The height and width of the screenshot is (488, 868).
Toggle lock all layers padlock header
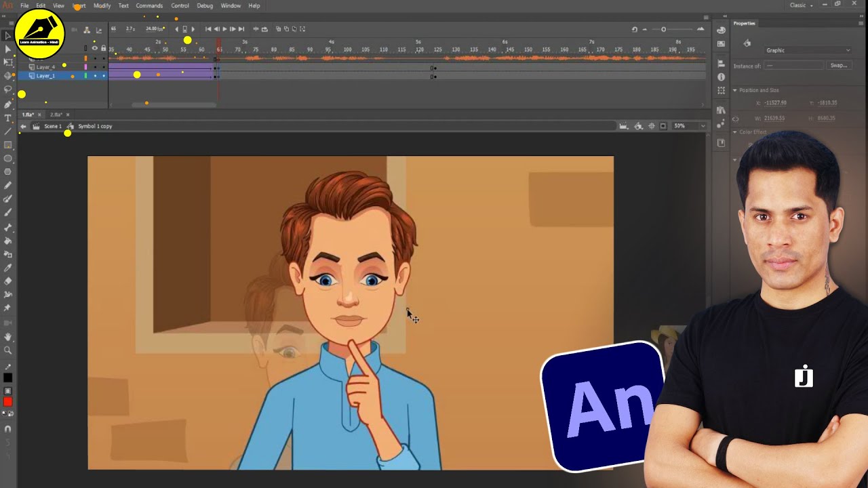click(x=103, y=48)
